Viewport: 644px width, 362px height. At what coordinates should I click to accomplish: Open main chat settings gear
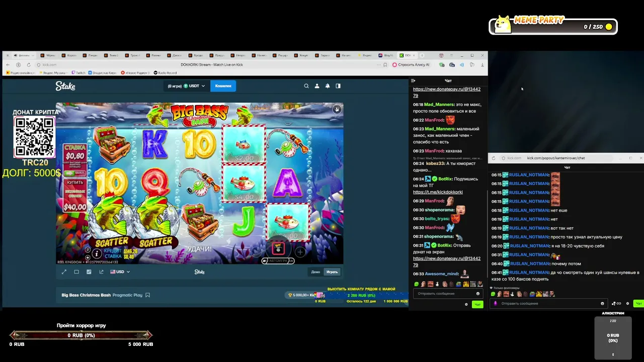pyautogui.click(x=466, y=304)
